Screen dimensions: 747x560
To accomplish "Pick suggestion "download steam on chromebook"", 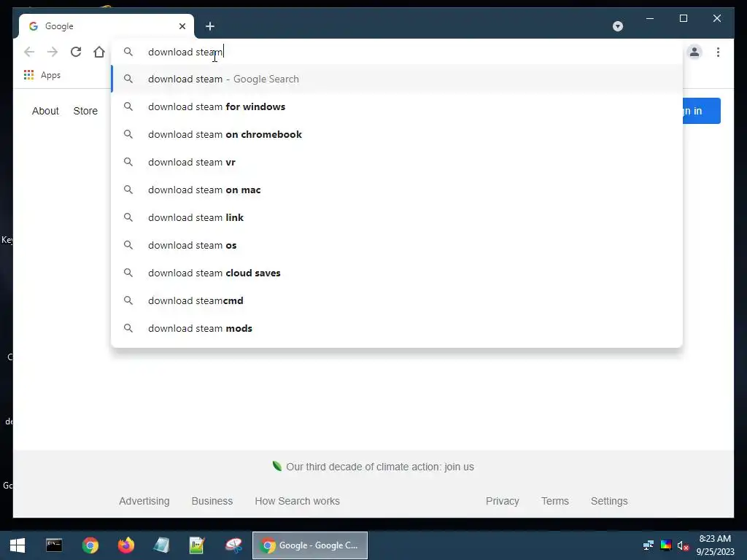I will [396, 134].
